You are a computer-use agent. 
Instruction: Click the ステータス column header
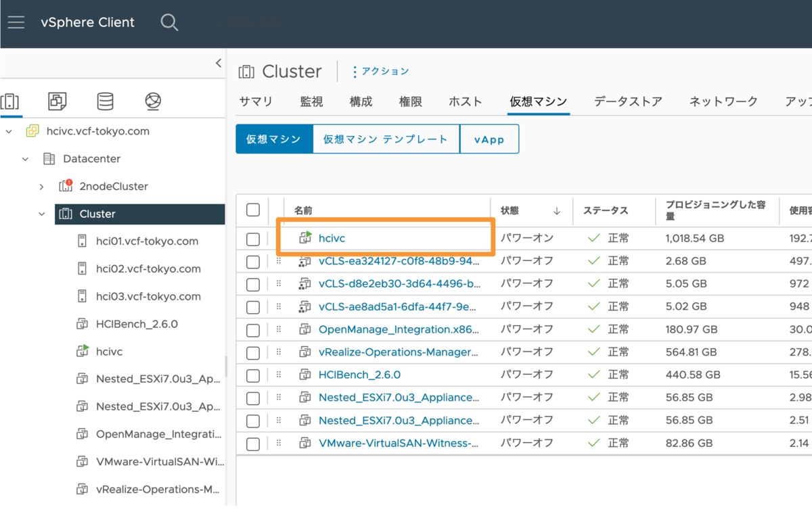(x=606, y=211)
